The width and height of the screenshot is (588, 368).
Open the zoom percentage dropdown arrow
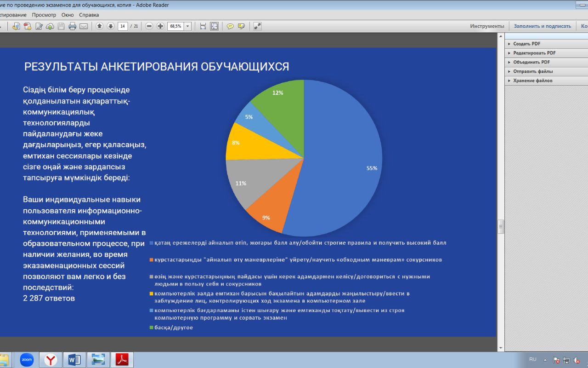187,26
